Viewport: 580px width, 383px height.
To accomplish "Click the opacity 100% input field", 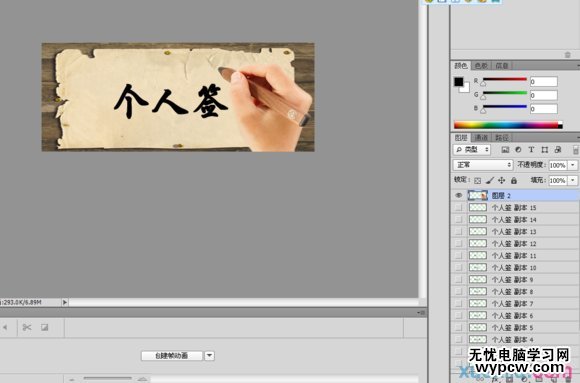I will coord(558,165).
